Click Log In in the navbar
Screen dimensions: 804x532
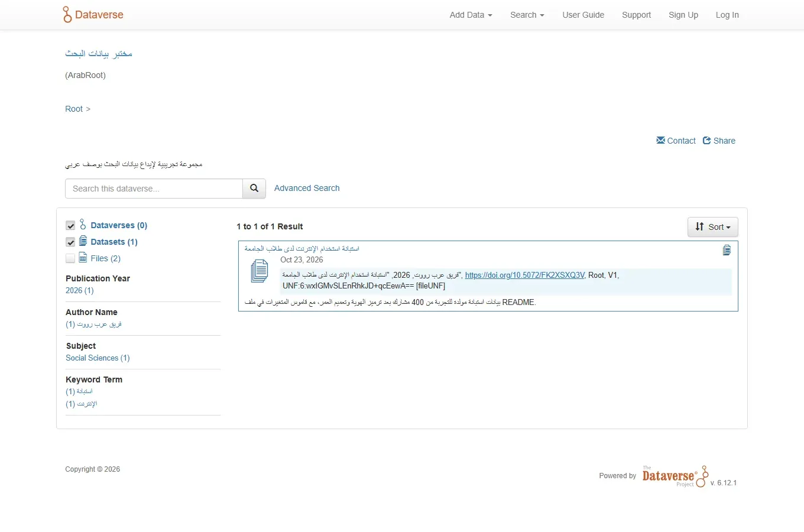727,15
